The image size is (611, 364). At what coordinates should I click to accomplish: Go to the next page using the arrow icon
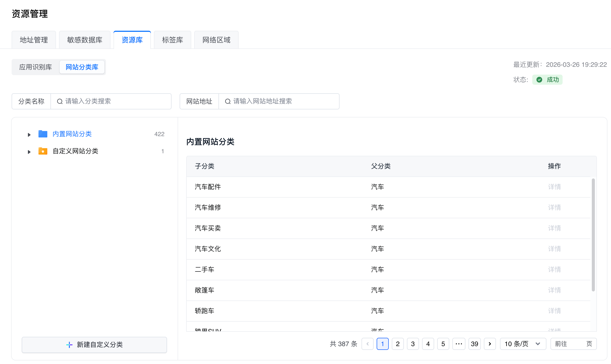(490, 344)
